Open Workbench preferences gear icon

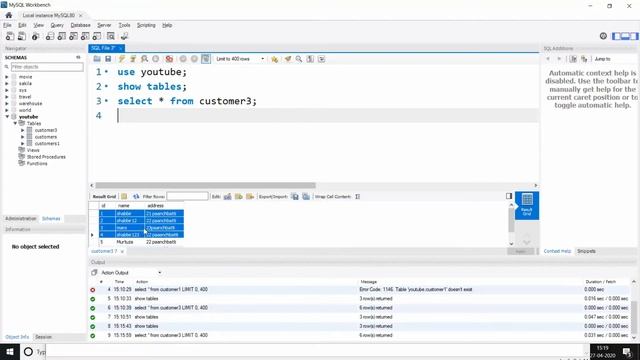coord(603,36)
